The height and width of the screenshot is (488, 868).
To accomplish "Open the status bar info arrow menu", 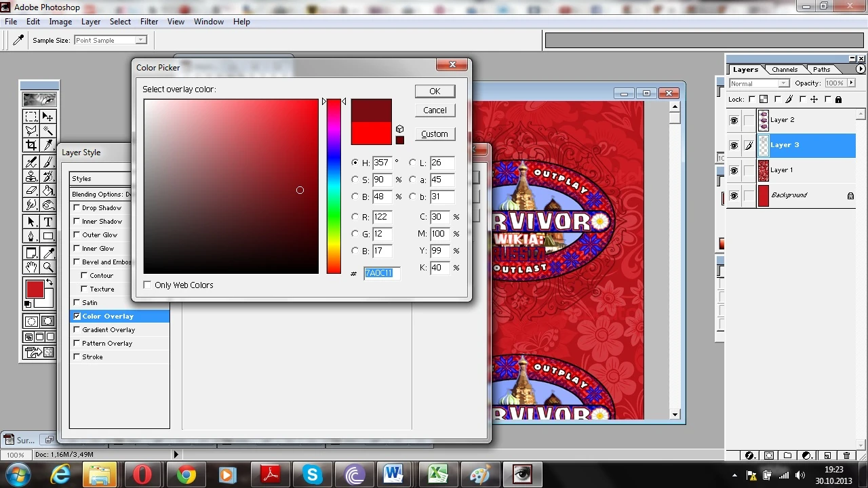I will tap(176, 455).
